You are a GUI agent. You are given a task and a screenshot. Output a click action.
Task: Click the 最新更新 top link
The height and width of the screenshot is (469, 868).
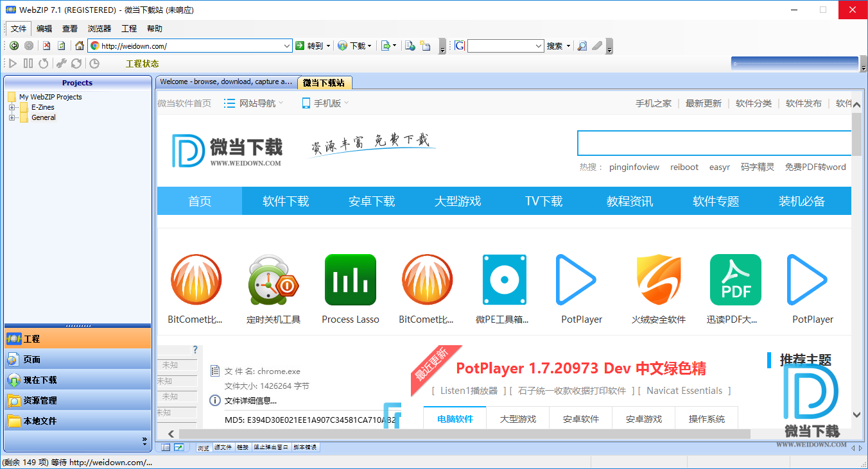coord(703,103)
